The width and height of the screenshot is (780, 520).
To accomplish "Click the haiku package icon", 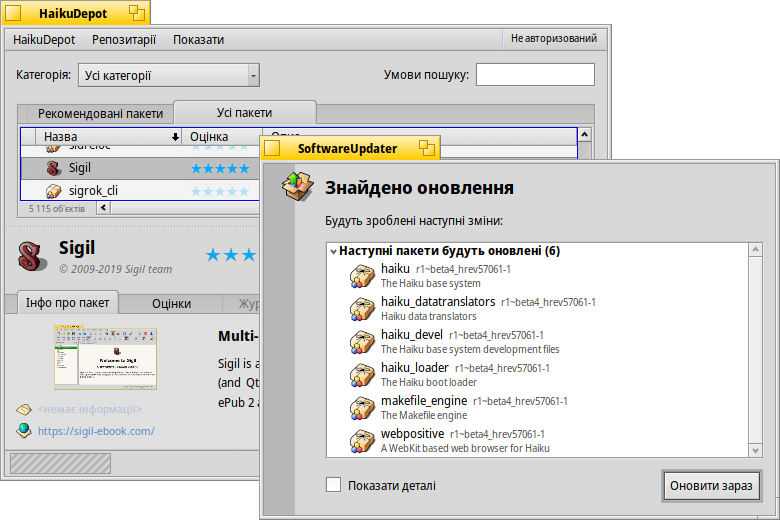I will pos(362,276).
